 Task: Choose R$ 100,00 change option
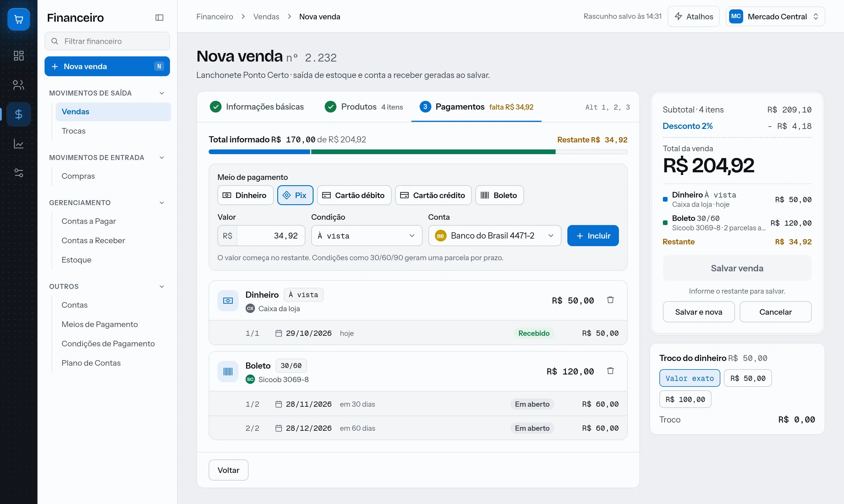tap(685, 399)
